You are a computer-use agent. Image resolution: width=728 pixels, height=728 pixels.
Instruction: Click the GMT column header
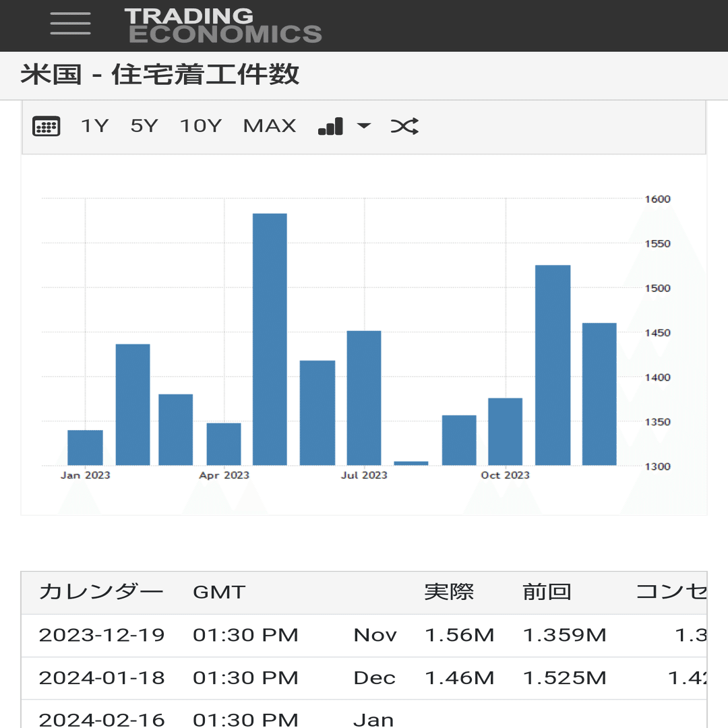click(219, 593)
